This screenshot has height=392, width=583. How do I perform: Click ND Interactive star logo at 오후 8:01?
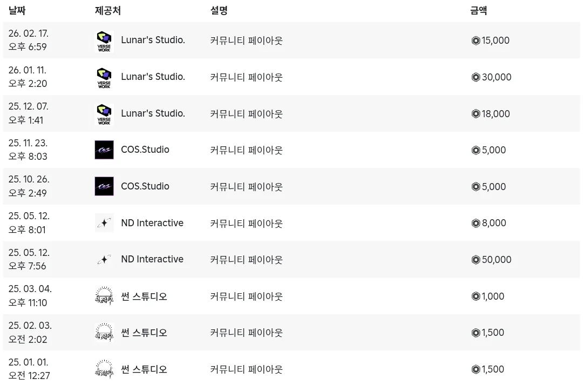point(104,223)
